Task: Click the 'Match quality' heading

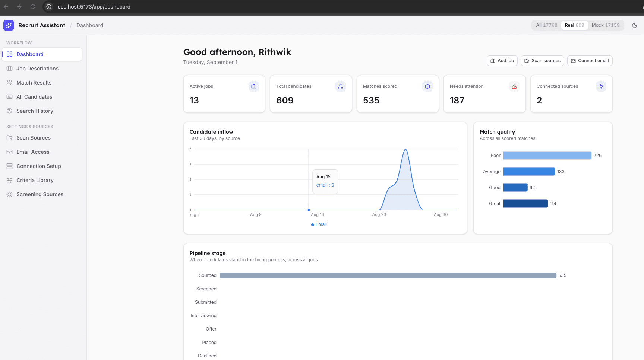Action: pyautogui.click(x=498, y=132)
